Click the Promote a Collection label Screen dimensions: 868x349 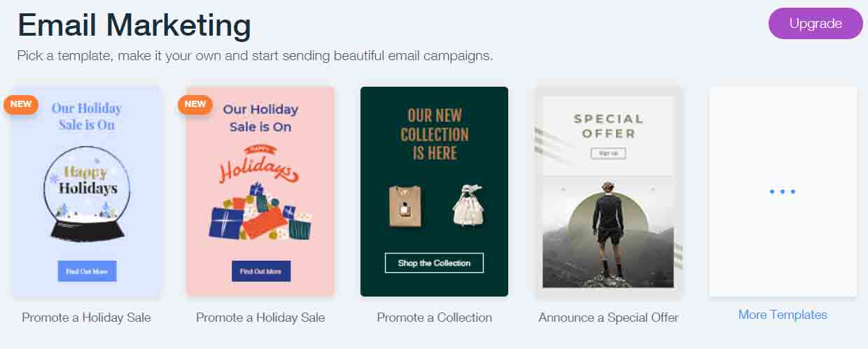(x=434, y=318)
